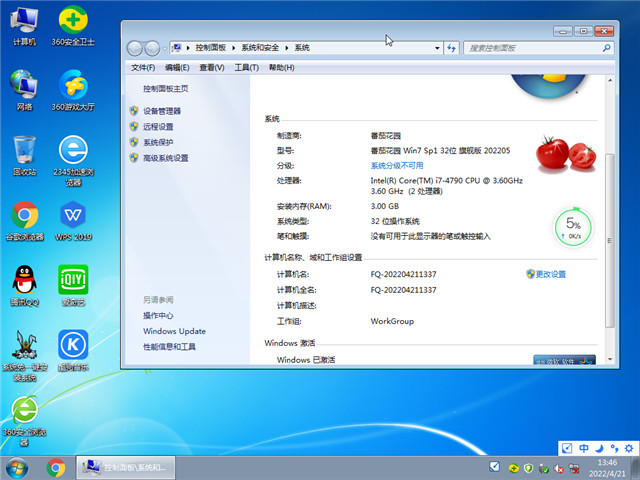Open the 查看(V) menu
Image resolution: width=640 pixels, height=480 pixels.
click(212, 68)
